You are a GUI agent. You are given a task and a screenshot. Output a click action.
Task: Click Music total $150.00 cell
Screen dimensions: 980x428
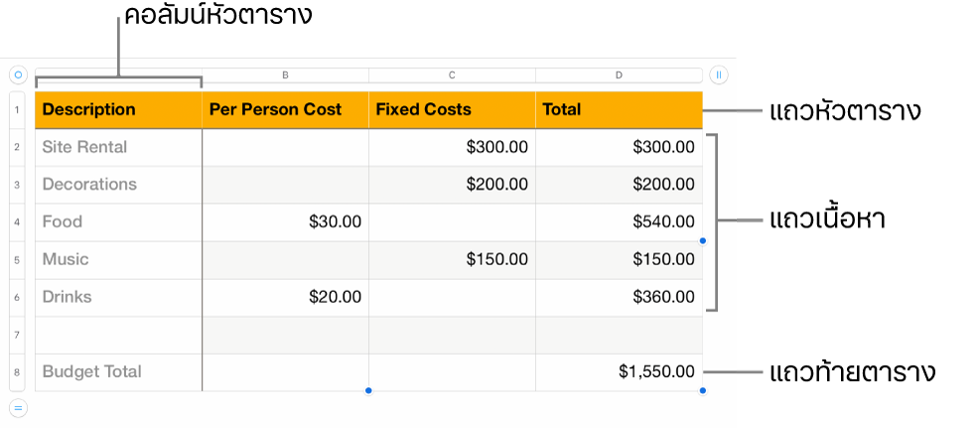point(620,260)
